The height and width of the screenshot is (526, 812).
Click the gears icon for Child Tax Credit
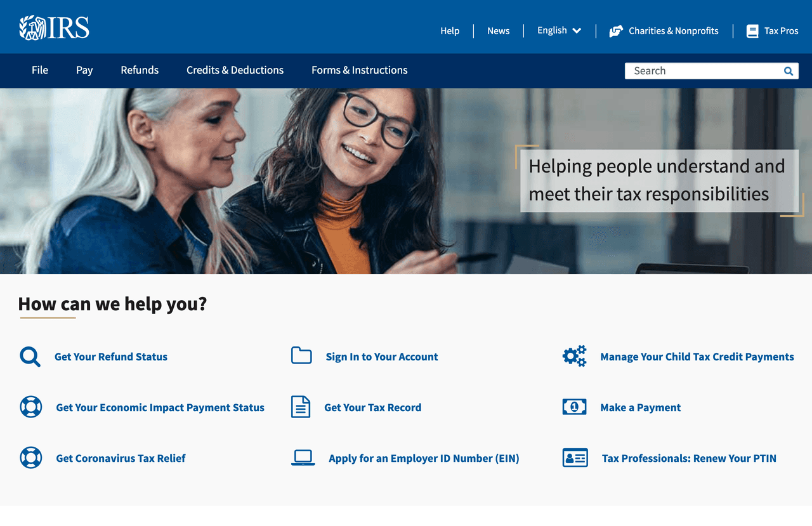574,356
